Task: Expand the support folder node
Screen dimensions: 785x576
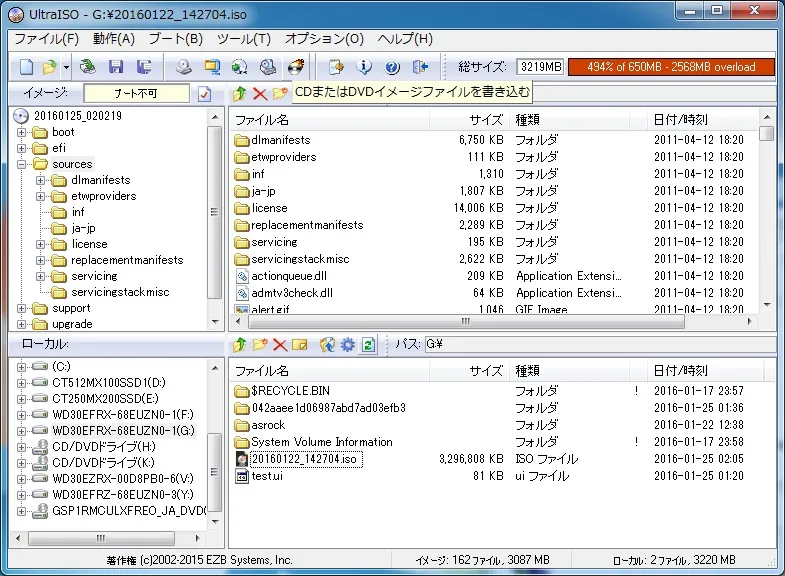Action: 22,309
